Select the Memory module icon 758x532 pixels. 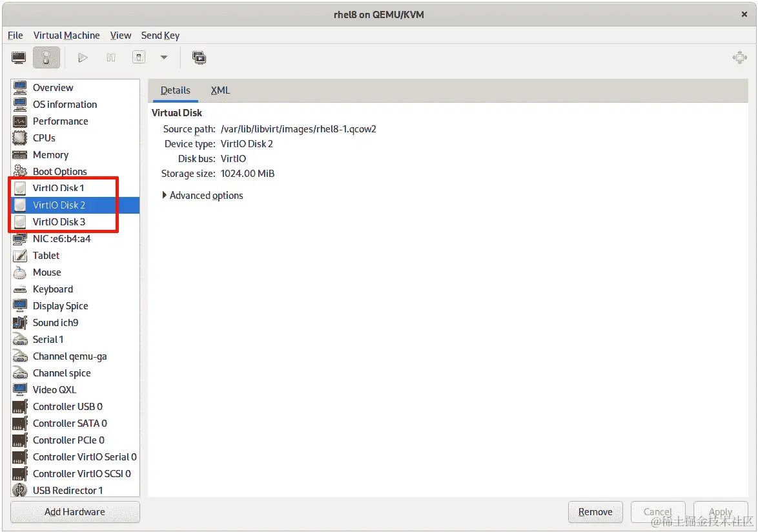point(20,155)
